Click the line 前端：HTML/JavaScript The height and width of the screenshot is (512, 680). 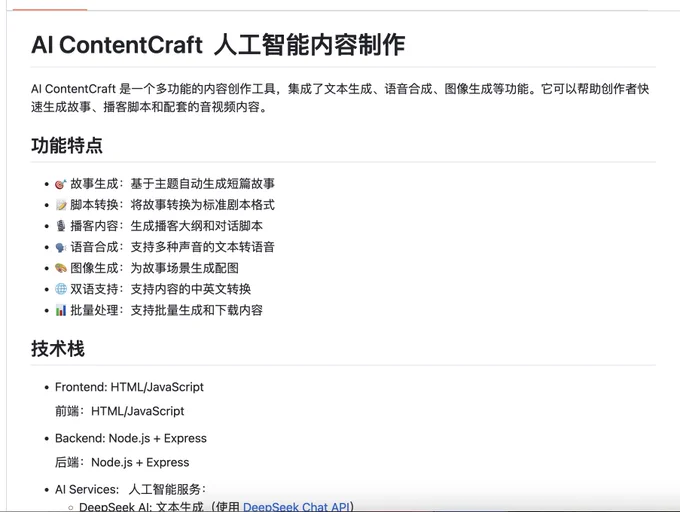120,411
